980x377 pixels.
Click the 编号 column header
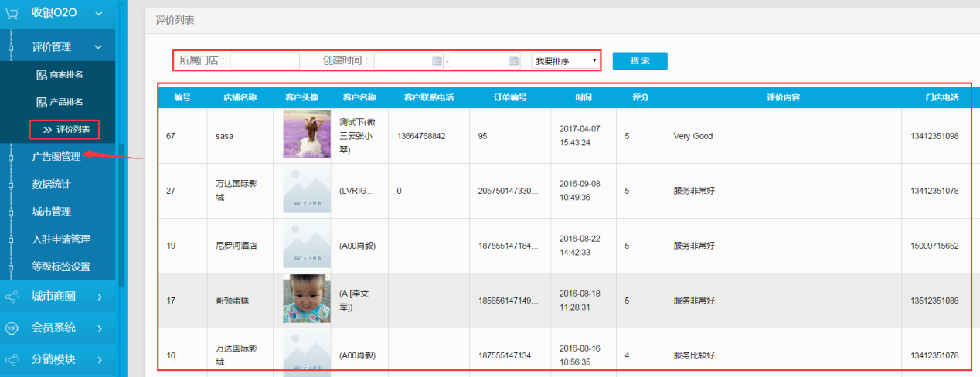click(x=182, y=97)
